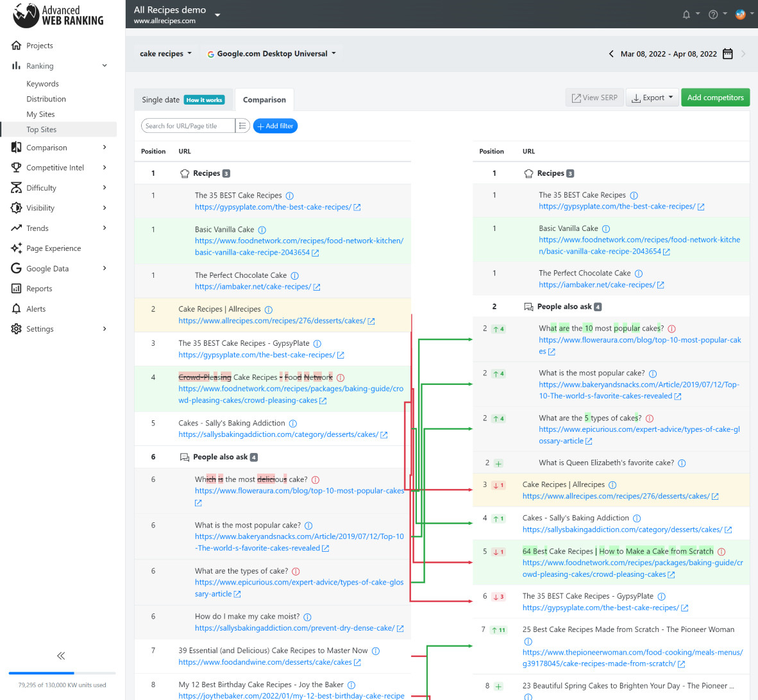Open the help question mark icon
The image size is (758, 700).
(713, 15)
